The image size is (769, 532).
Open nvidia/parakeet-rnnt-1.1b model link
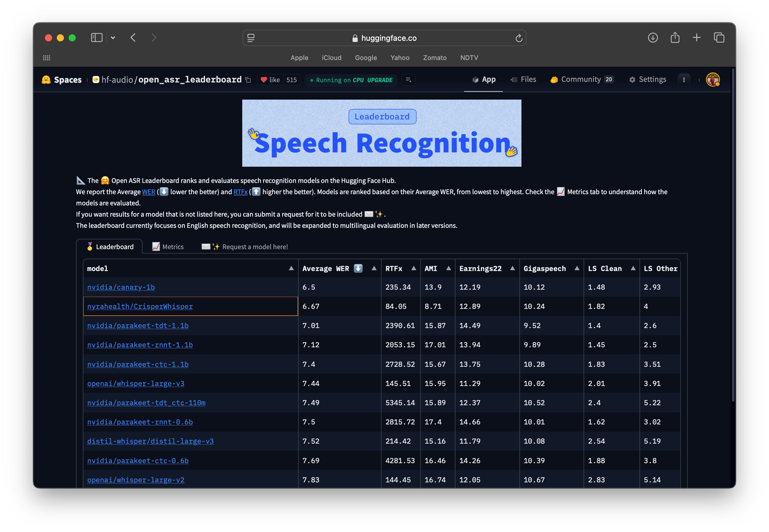coord(140,345)
